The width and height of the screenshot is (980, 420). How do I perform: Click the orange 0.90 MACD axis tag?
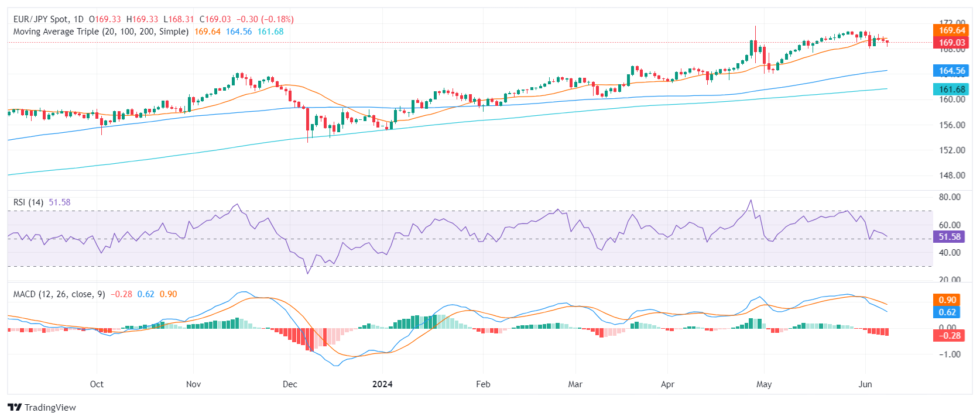pyautogui.click(x=947, y=300)
